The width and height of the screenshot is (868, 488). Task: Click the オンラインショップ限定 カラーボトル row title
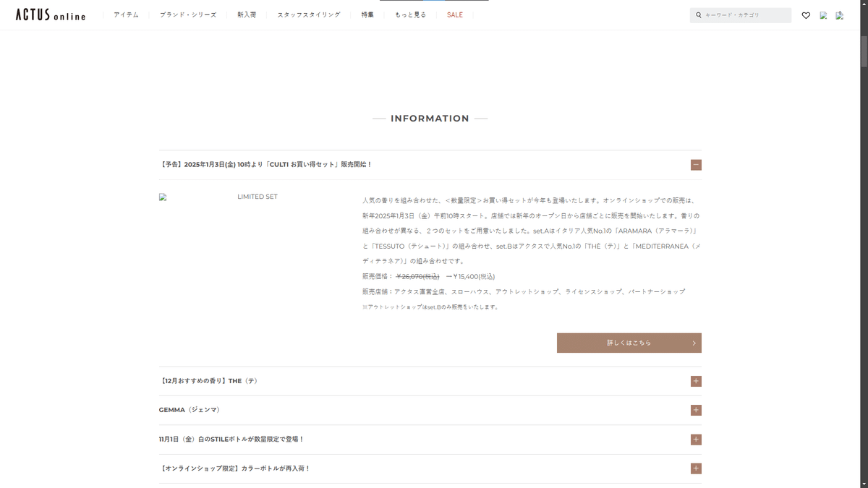pos(234,468)
